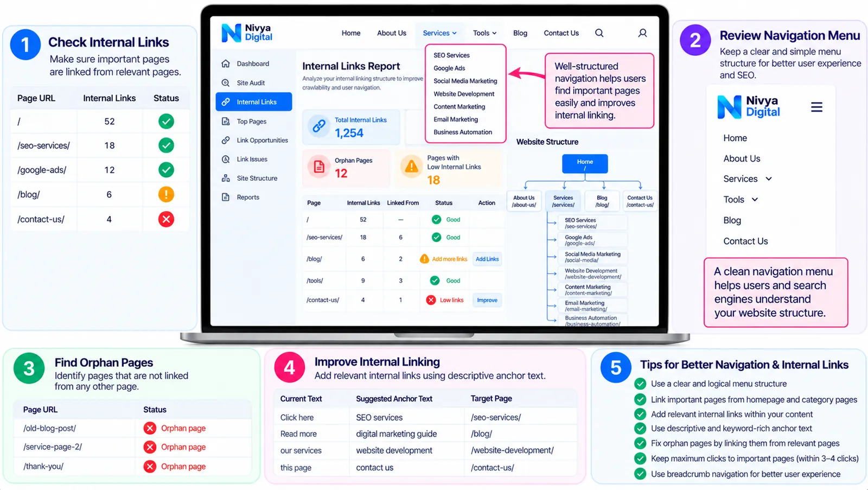Select Google Ads from dropdown menu
This screenshot has height=490, width=868.
pyautogui.click(x=449, y=68)
